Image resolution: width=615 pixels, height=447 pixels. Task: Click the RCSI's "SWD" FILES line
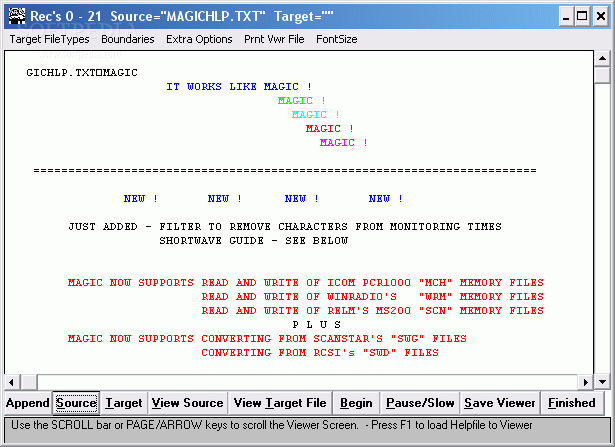320,353
